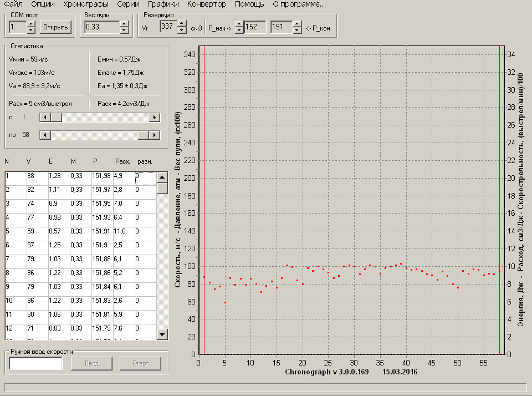
Task: Decrease the Вес пули value with the down arrow
Action: coord(125,30)
